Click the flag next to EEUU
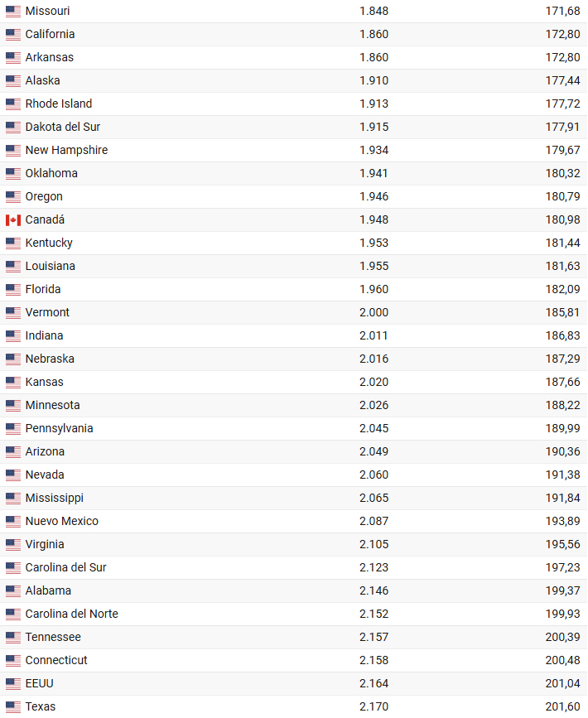The width and height of the screenshot is (588, 718). point(12,684)
